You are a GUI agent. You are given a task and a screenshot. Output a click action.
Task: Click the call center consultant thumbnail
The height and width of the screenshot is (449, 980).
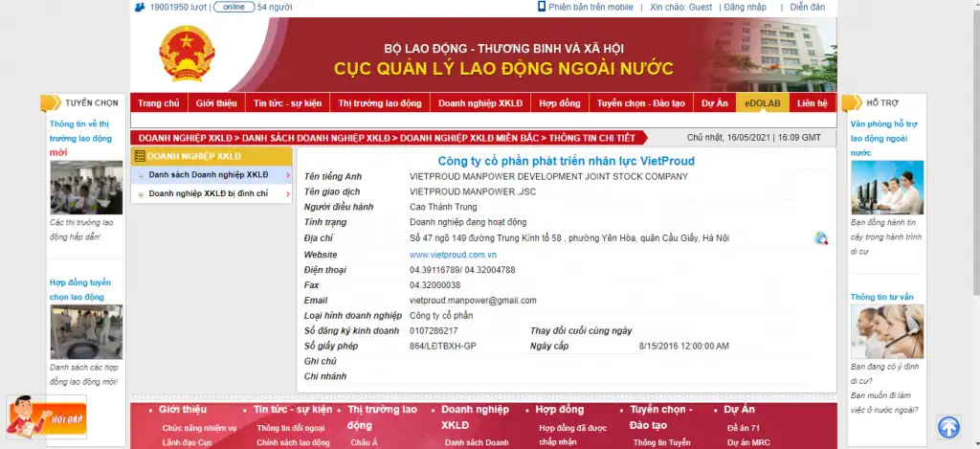pos(887,332)
